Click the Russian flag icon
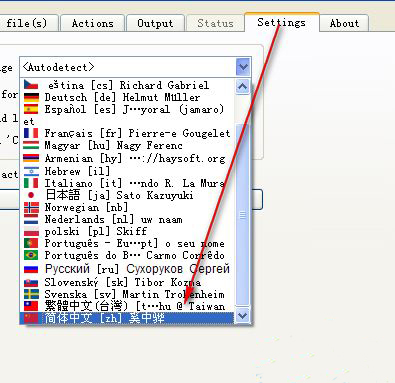 click(31, 269)
